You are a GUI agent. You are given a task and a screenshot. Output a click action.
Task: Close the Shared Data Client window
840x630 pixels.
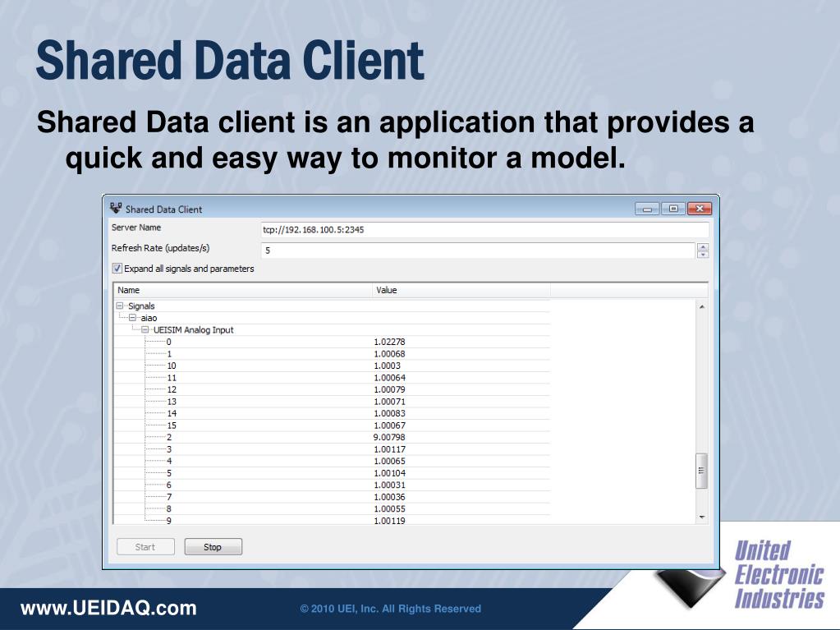coord(700,209)
